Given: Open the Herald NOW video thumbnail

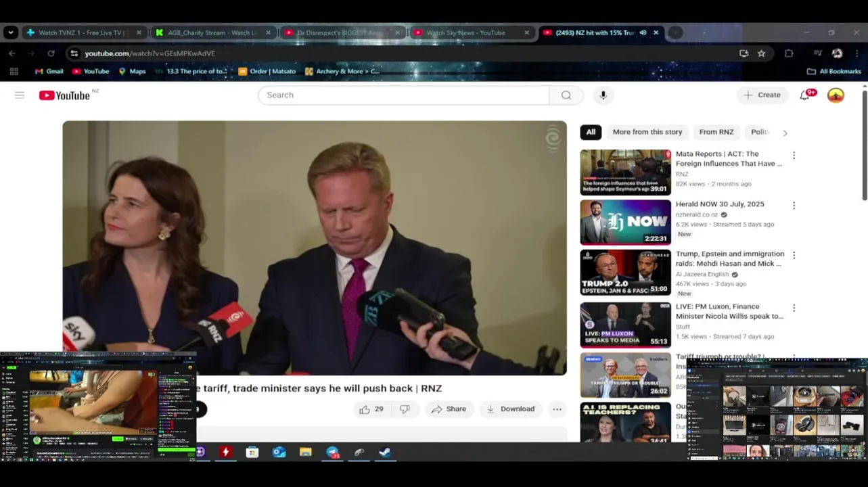Looking at the screenshot, I should (x=626, y=223).
